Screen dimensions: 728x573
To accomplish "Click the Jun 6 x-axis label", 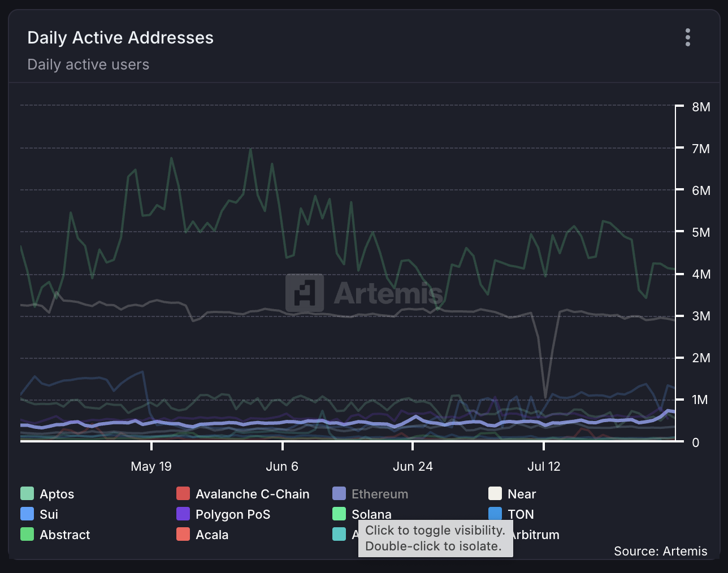I will (282, 467).
